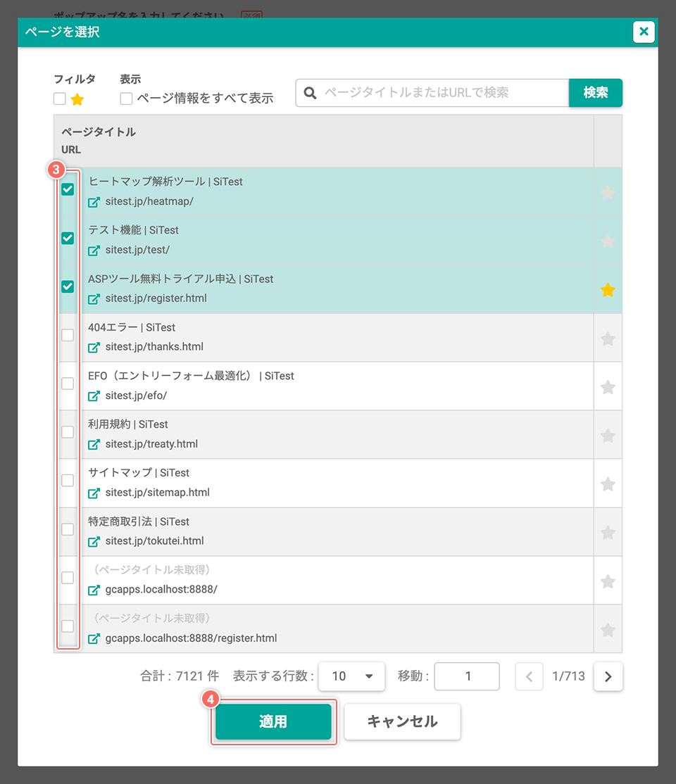
Task: Open external link icon for sitest.jp/test/
Action: point(94,251)
